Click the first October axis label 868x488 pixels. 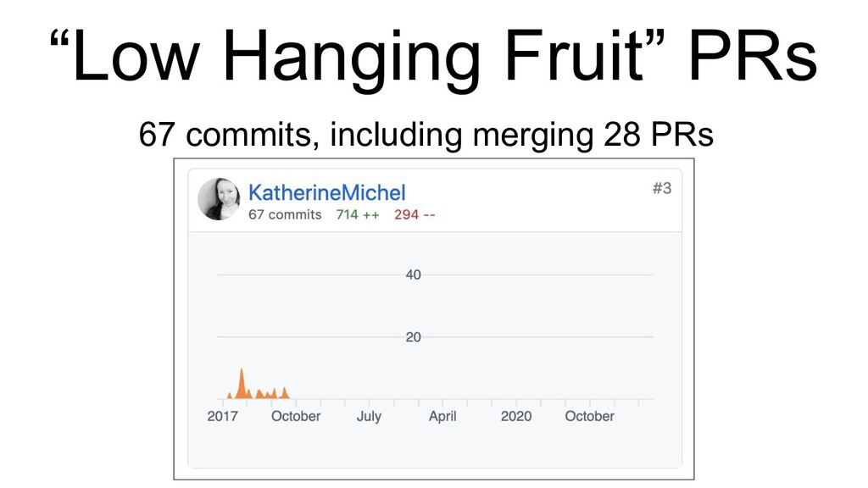click(296, 416)
